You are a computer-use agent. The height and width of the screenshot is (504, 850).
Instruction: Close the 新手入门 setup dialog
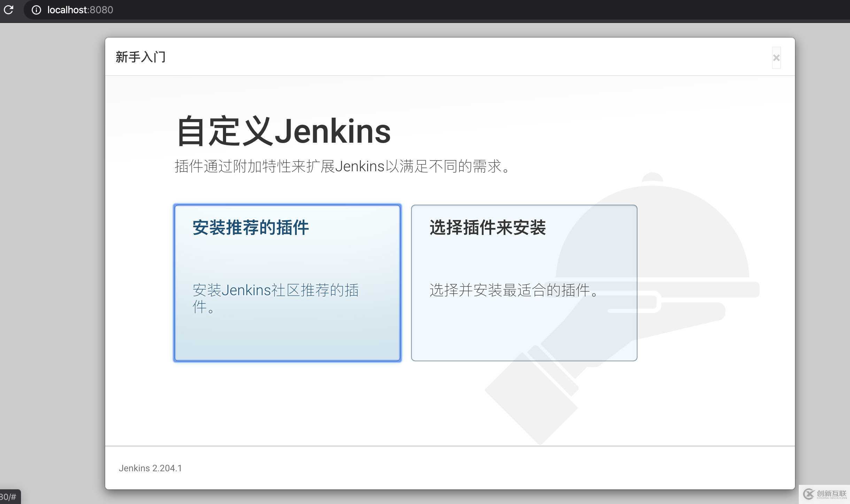(776, 58)
